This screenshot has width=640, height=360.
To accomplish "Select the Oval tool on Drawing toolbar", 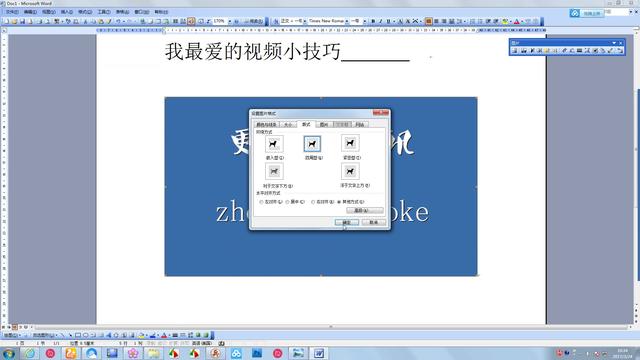I will [86, 335].
